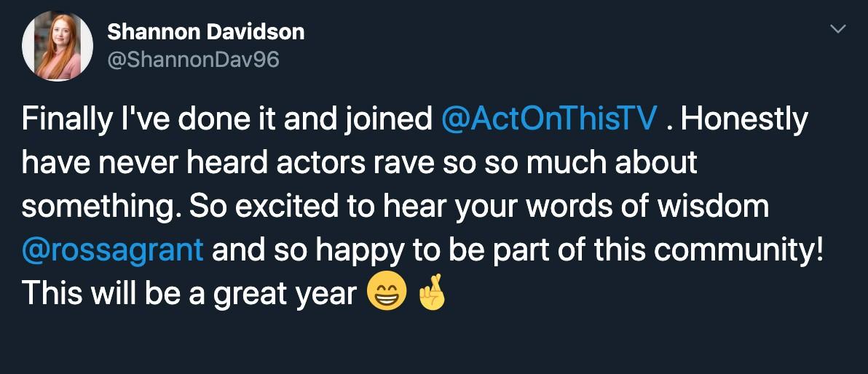Screen dimensions: 868x374
Task: Open the @ActOnThisTV mention link
Action: point(550,120)
